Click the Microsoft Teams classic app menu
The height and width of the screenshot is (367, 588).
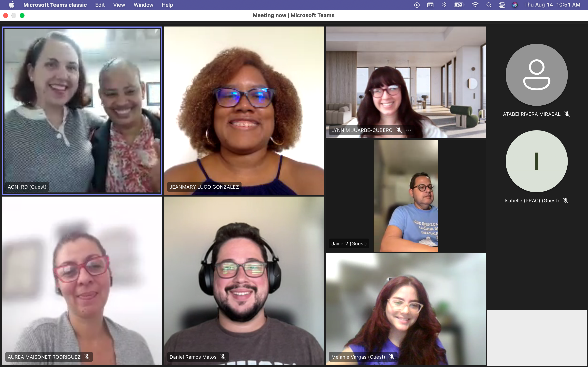[55, 5]
